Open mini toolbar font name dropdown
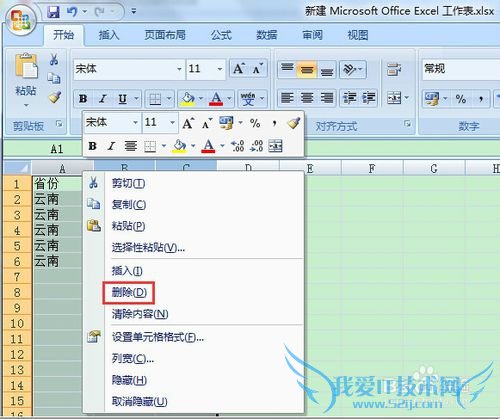The height and width of the screenshot is (419, 500). 135,123
